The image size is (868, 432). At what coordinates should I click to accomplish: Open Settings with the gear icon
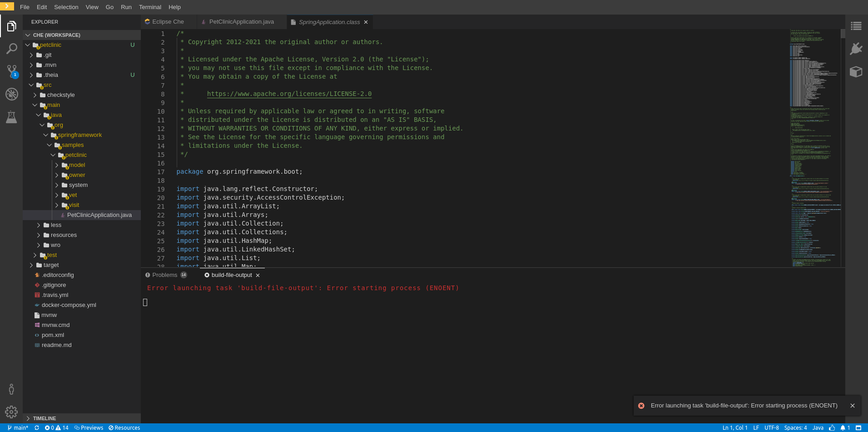point(12,412)
